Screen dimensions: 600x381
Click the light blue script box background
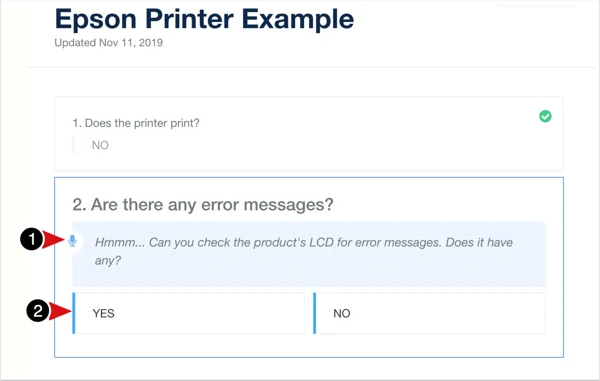tap(309, 254)
